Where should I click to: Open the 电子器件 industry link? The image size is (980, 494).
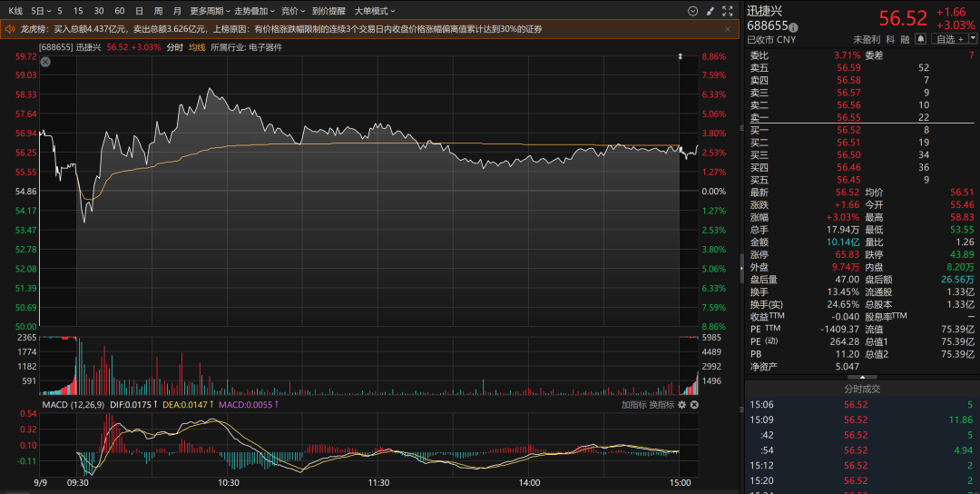tap(266, 47)
